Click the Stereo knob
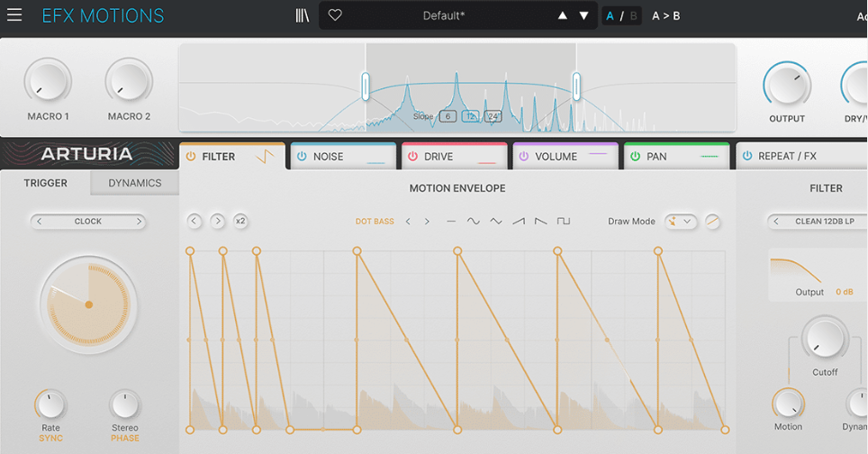 125,404
